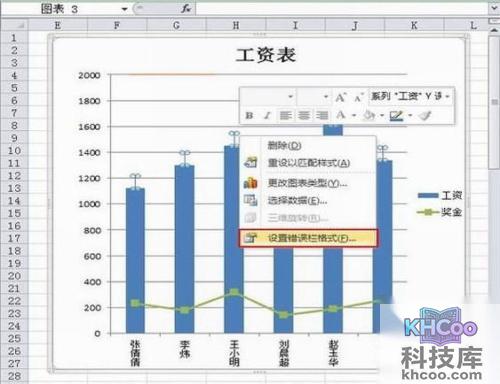The width and height of the screenshot is (500, 384).
Task: Click the greyed 三维旋转(R)... menu entry
Action: click(298, 218)
